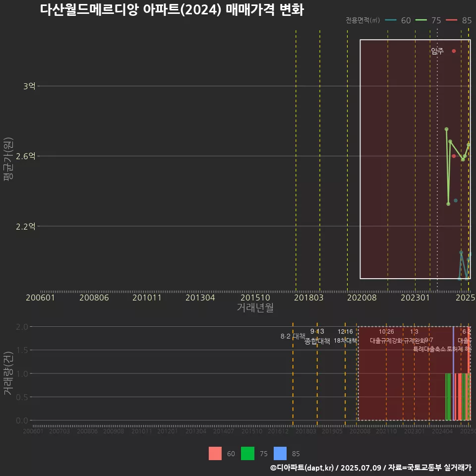Click the highest green 75㎡ data point
This screenshot has width=476, height=476.
(447, 129)
